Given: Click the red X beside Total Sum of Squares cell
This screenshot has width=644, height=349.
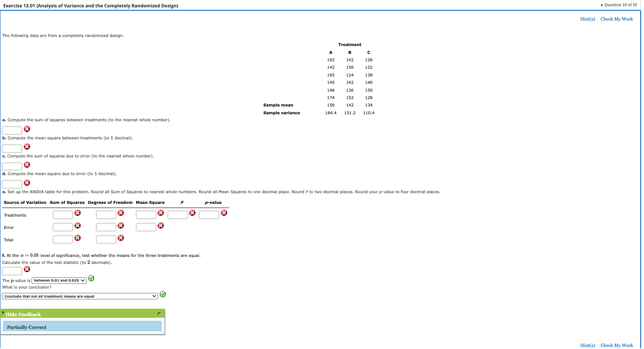Looking at the screenshot, I should coord(78,238).
